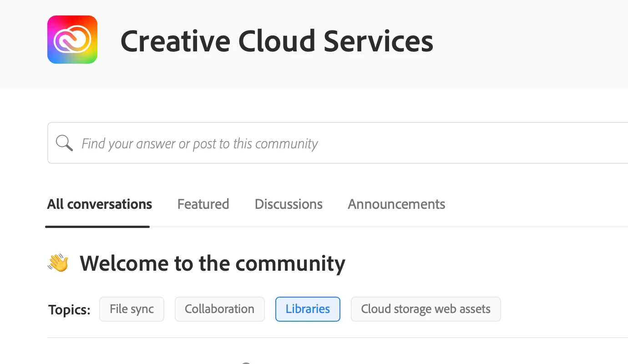Screen dimensions: 628x364
Task: Toggle the Libraries topic filter
Action: pos(308,309)
